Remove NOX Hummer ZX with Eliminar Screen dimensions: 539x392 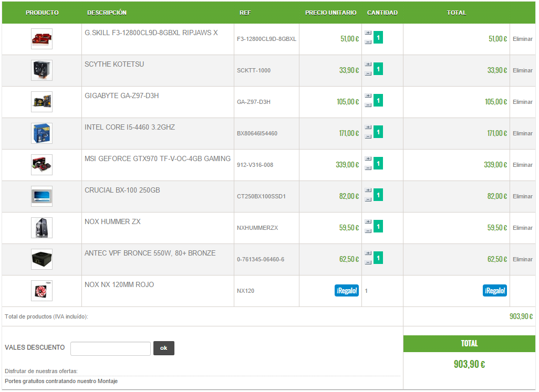point(523,228)
